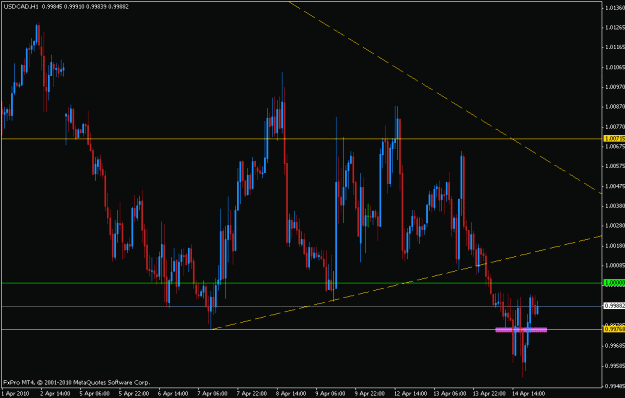
Task: Select the ascending dashed yellow trendline
Action: tap(407, 282)
